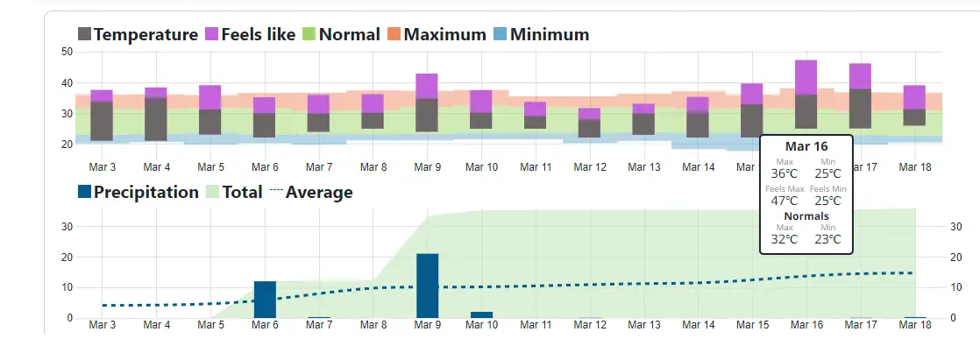Click Mar 18 label on precipitation axis
Image resolution: width=980 pixels, height=346 pixels.
point(915,325)
